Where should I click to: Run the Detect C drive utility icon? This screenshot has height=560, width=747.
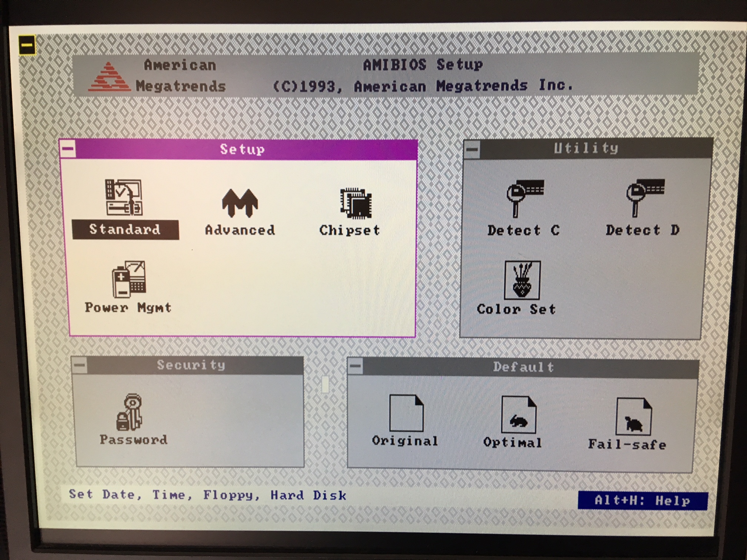[x=525, y=198]
